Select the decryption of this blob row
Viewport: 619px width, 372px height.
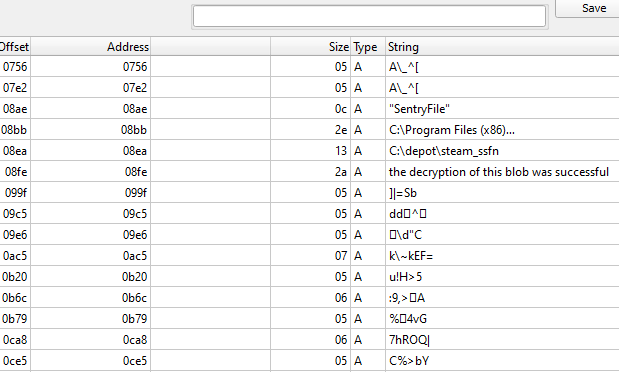point(310,171)
